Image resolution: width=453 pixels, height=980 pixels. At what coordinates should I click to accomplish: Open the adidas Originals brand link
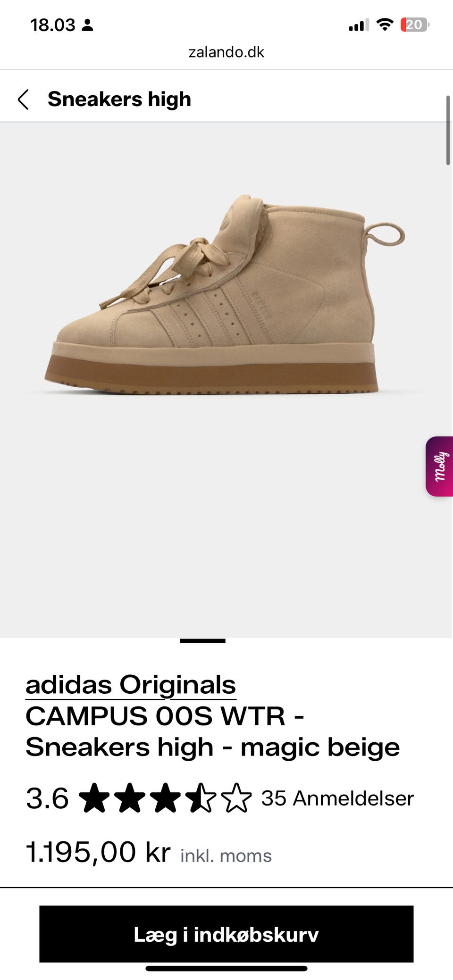pyautogui.click(x=131, y=685)
